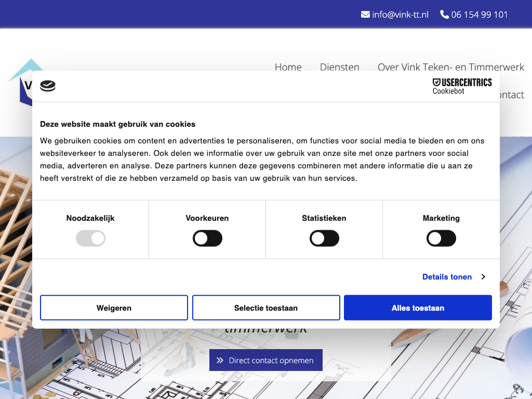
Task: Click the Usercentrics Cookiebot logo
Action: point(462,86)
